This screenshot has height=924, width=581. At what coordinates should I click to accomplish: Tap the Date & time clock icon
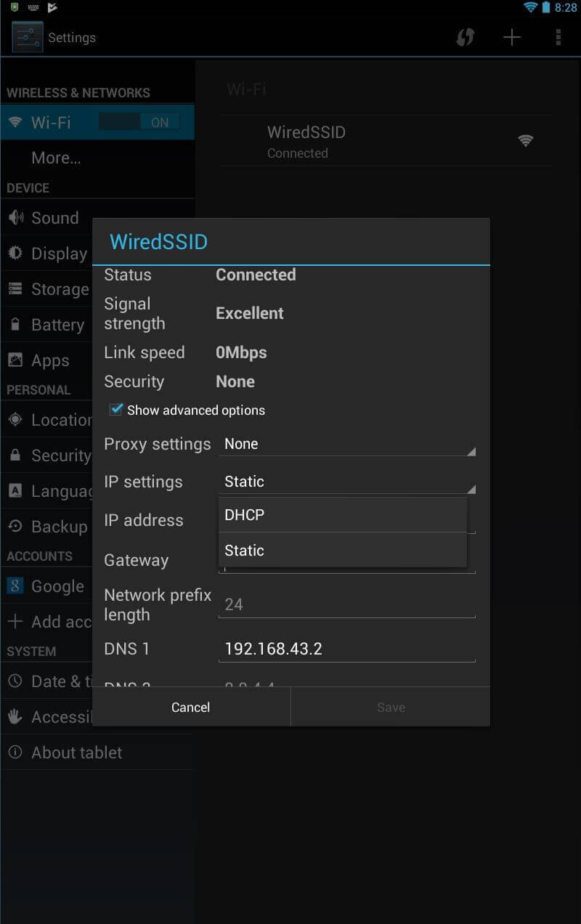[x=15, y=681]
